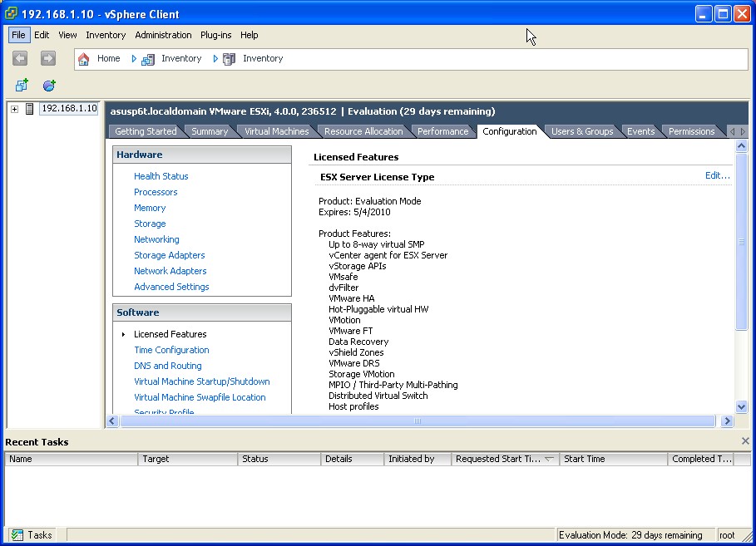Click the back navigation arrow
The image size is (756, 546).
[18, 58]
